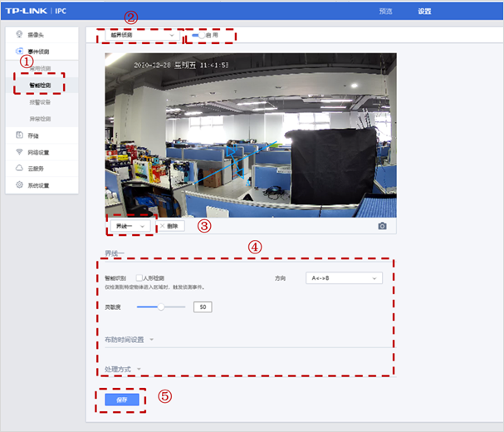Image resolution: width=504 pixels, height=432 pixels.
Task: Click the 事件侦测 event detection icon
Action: click(x=20, y=52)
